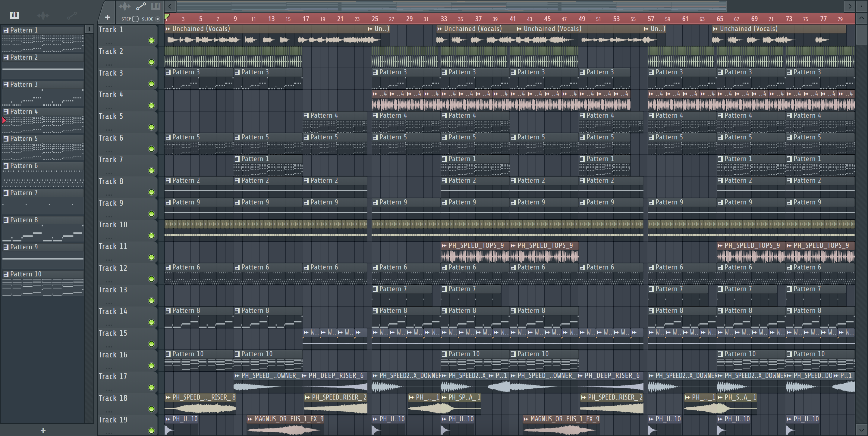Image resolution: width=868 pixels, height=436 pixels.
Task: Enable the STEP checkbox
Action: point(135,19)
